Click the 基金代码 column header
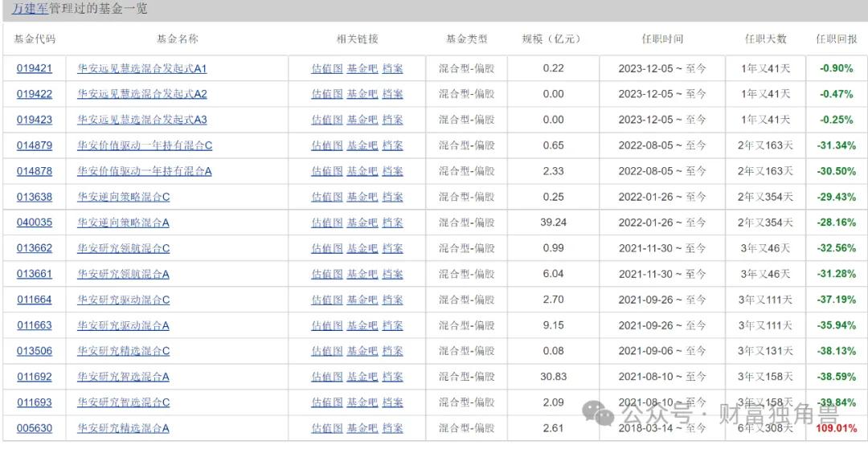The width and height of the screenshot is (868, 449). coord(35,39)
